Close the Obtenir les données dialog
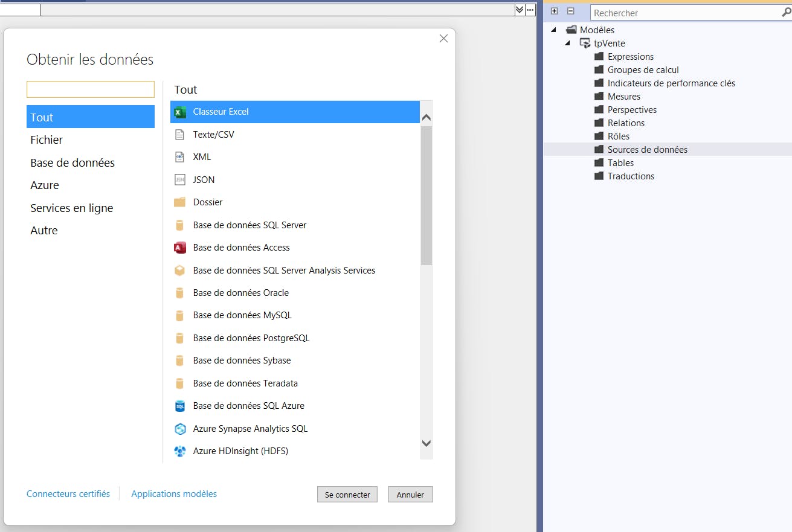792x532 pixels. point(443,39)
